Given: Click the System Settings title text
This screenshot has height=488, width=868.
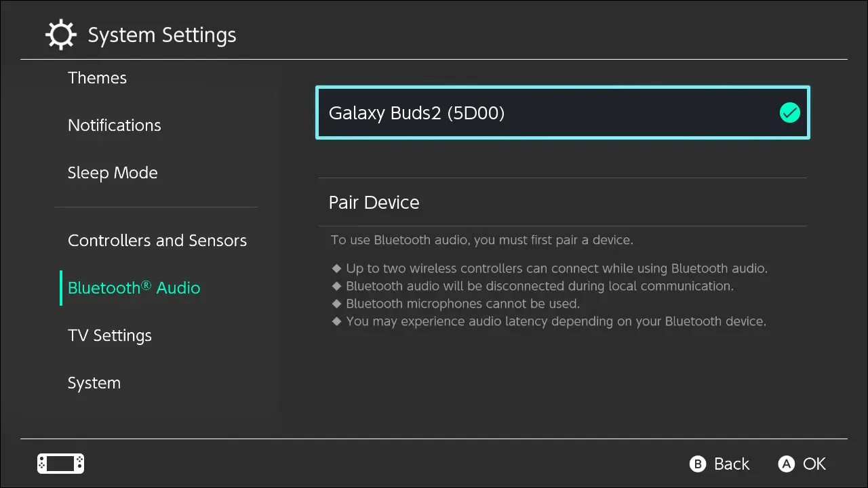Looking at the screenshot, I should [162, 35].
